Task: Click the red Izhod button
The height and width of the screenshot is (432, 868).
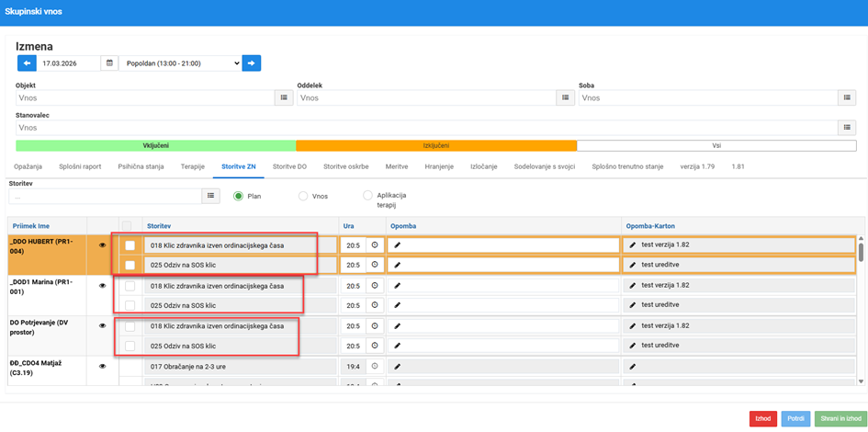Action: tap(762, 419)
